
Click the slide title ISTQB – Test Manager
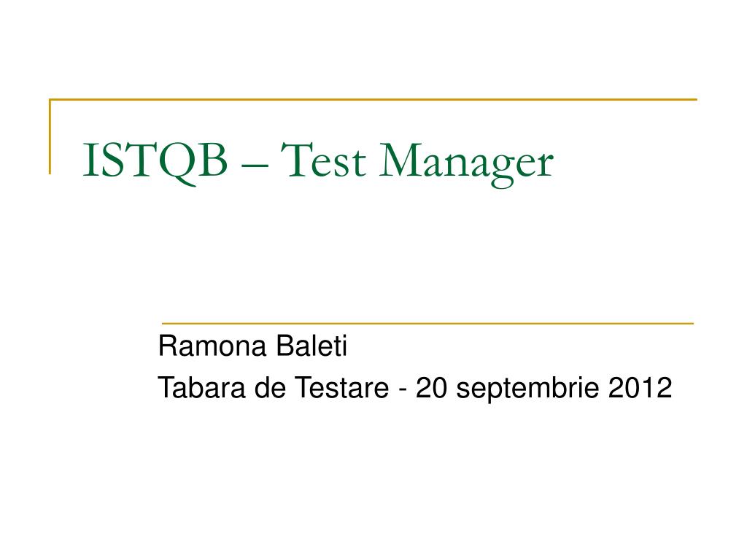click(x=318, y=163)
